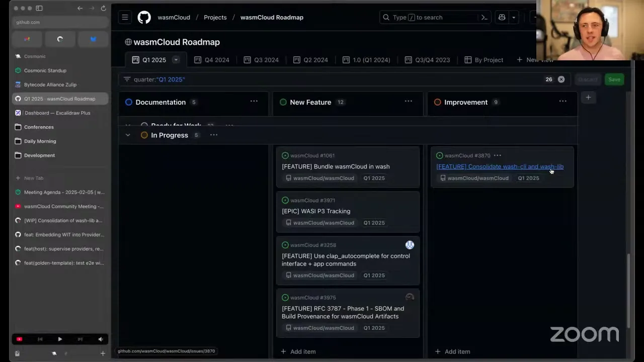Expand the Conferences folder in sidebar
Viewport: 644px width, 362px height.
point(60,127)
